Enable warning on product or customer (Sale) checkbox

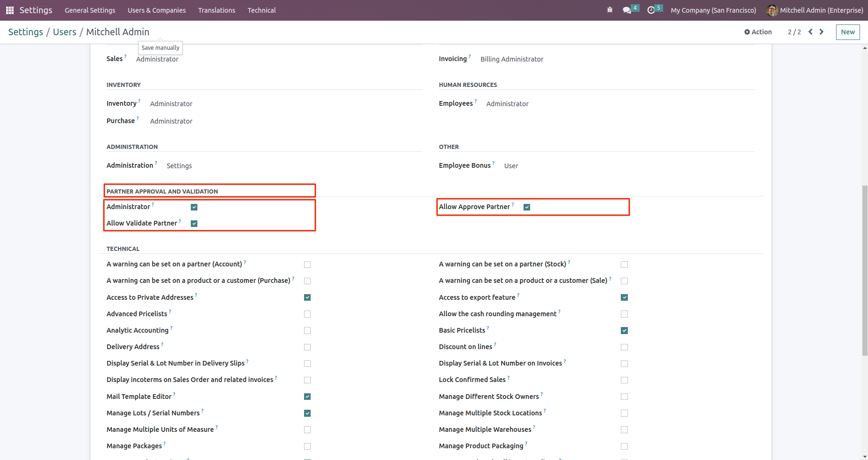click(624, 281)
